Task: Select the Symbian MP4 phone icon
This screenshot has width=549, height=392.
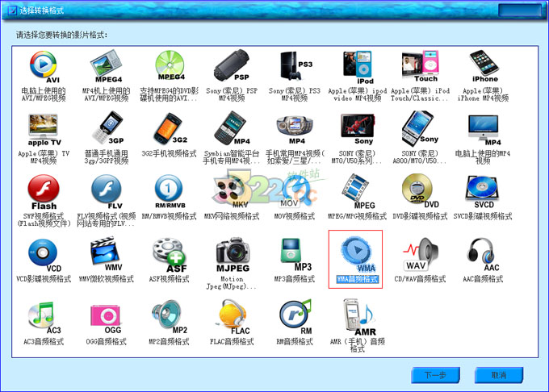Action: tap(232, 128)
